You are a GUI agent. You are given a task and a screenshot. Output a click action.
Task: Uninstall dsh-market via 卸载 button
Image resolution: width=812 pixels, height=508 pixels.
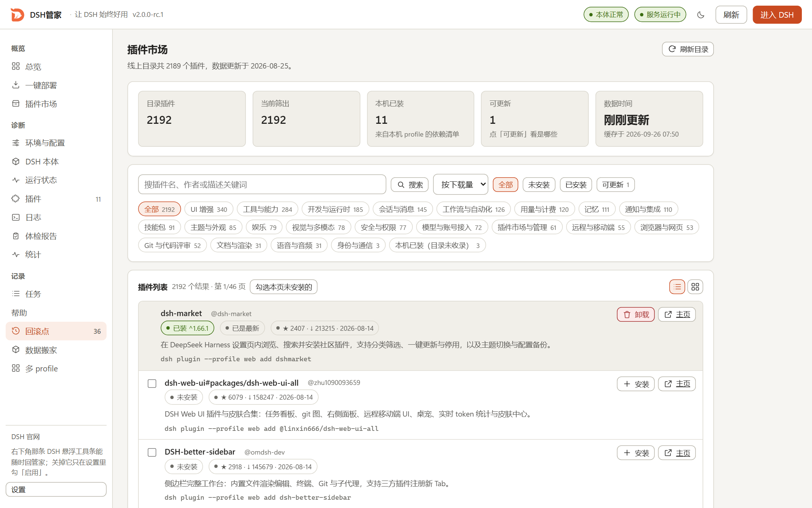(636, 315)
